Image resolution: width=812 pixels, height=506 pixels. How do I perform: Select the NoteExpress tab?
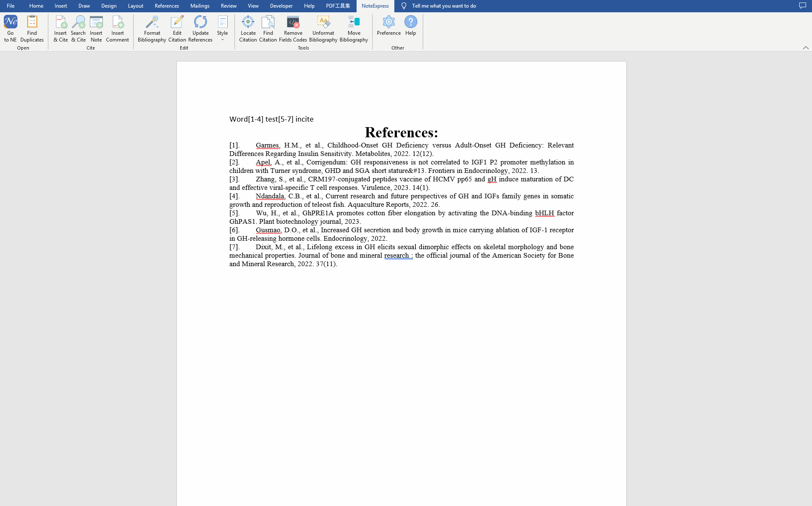pyautogui.click(x=375, y=6)
